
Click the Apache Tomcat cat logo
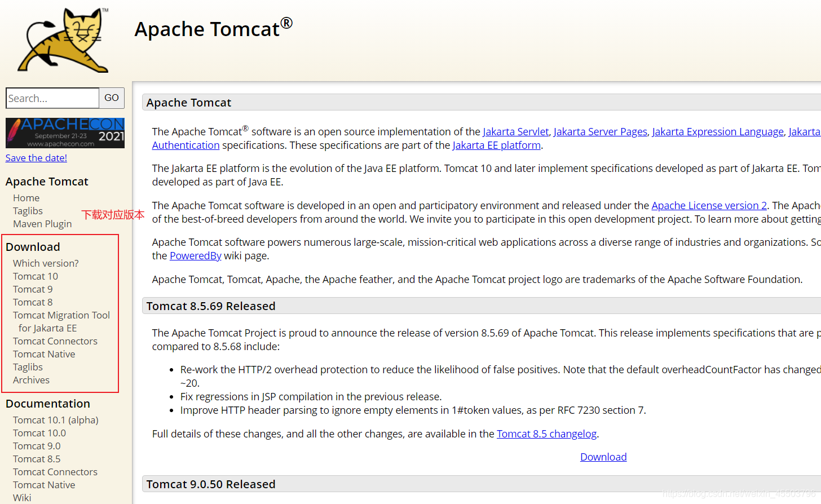pos(63,41)
